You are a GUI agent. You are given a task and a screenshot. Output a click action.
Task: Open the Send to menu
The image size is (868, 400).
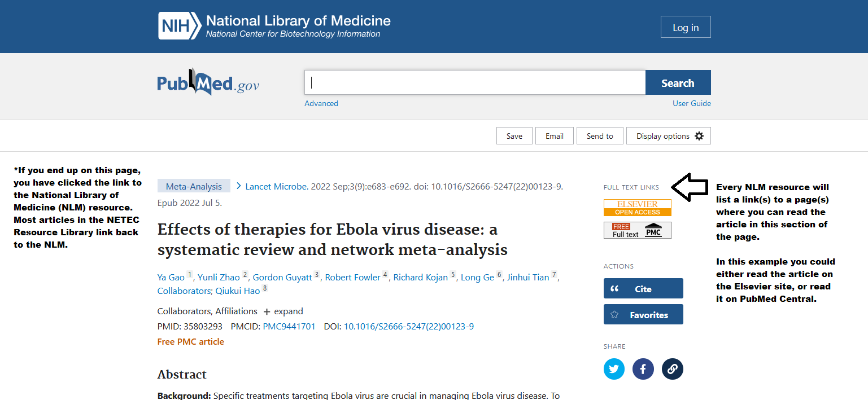(600, 136)
